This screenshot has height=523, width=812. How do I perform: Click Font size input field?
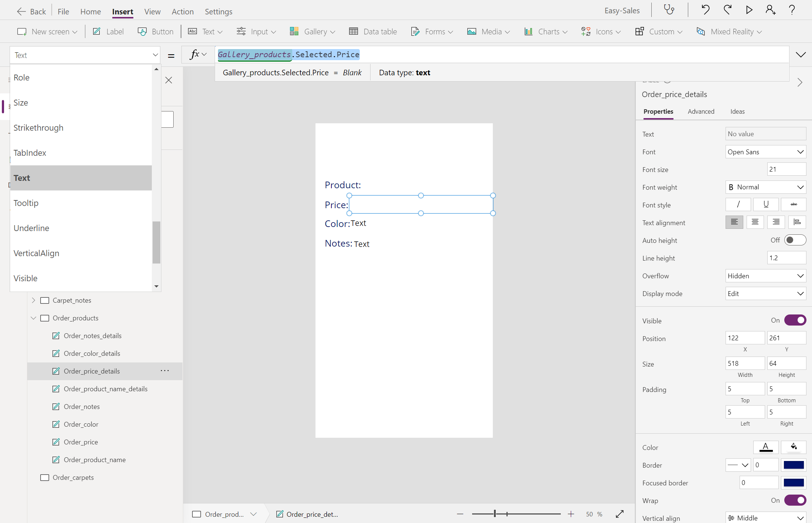787,169
